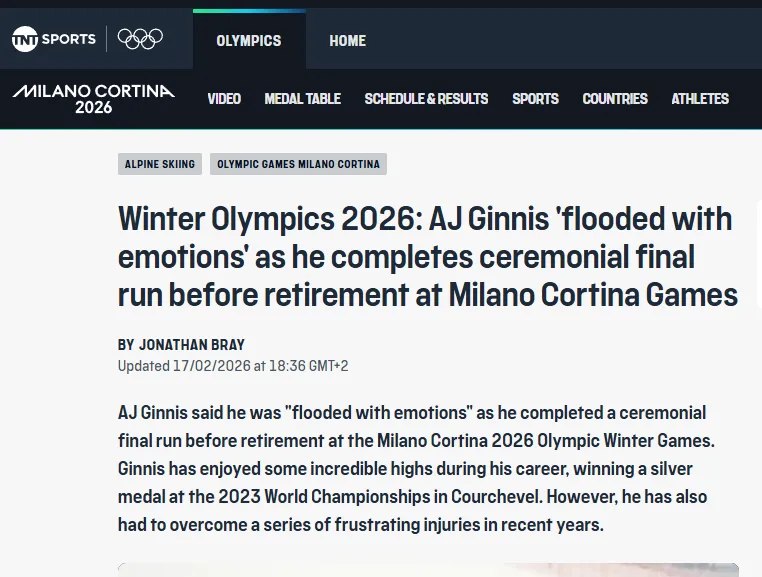The height and width of the screenshot is (577, 762).
Task: Switch to the Olympics tab
Action: point(249,41)
